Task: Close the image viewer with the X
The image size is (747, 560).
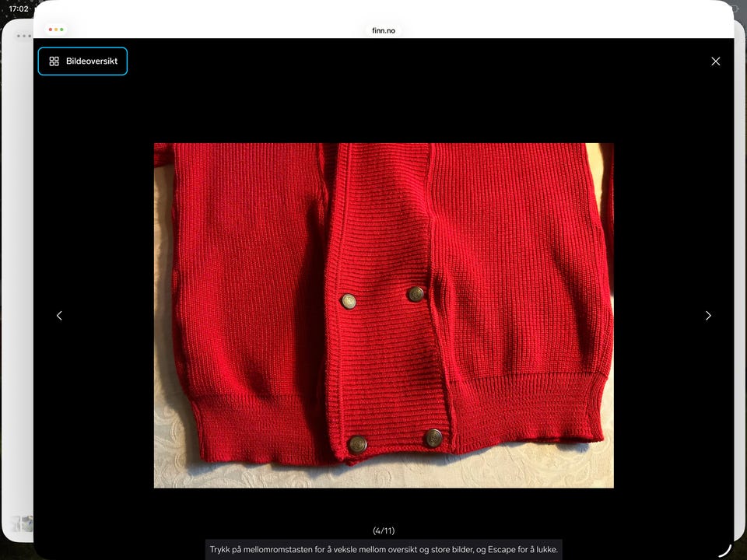Action: coord(716,61)
